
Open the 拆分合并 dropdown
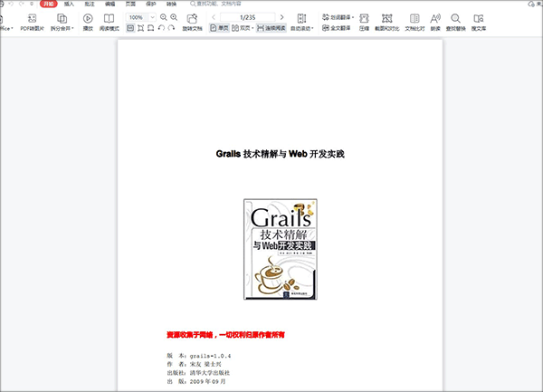pyautogui.click(x=72, y=28)
